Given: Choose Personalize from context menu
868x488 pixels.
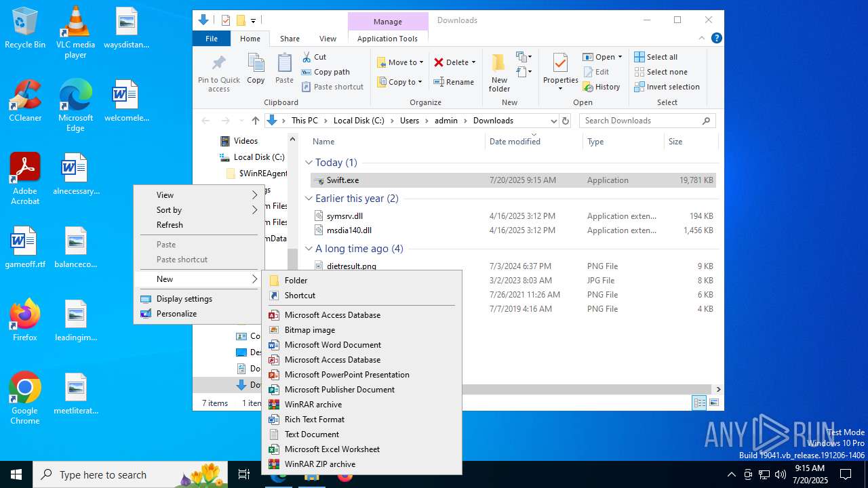Looking at the screenshot, I should pyautogui.click(x=199, y=314).
